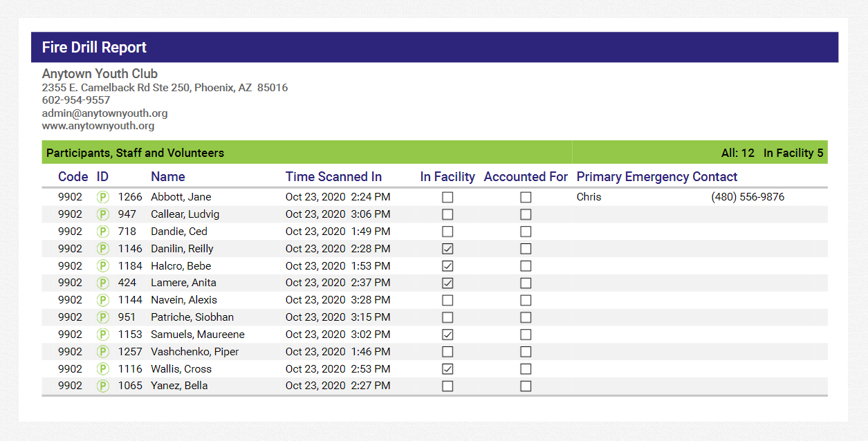This screenshot has height=441, width=868.
Task: Click the P participant icon for Callear, Ludvig
Action: coord(102,214)
